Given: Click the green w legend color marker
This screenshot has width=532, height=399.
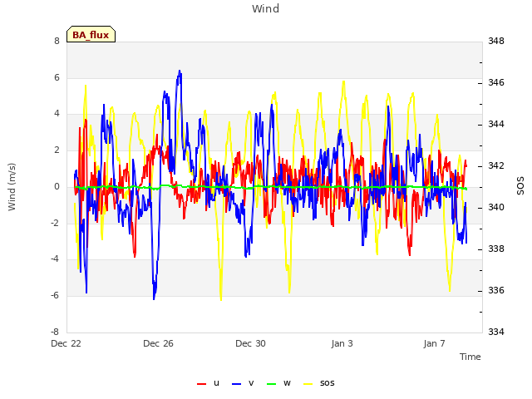Looking at the screenshot, I should coord(272,384).
